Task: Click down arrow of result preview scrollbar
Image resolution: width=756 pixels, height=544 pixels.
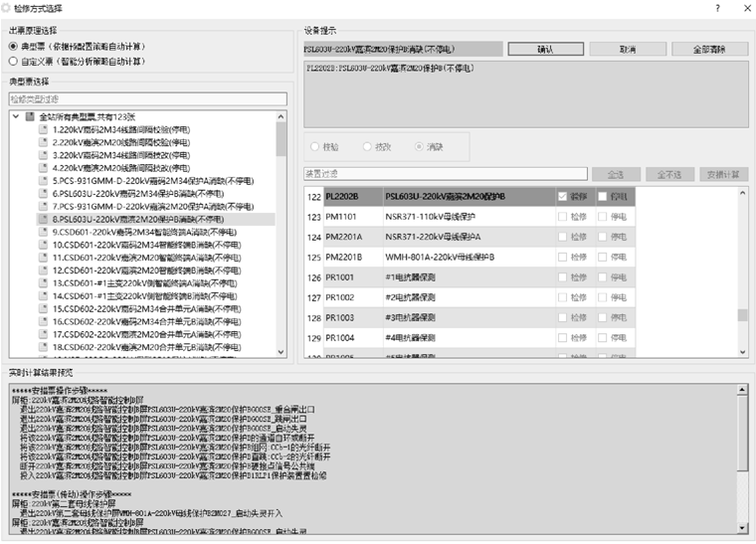Action: point(742,528)
